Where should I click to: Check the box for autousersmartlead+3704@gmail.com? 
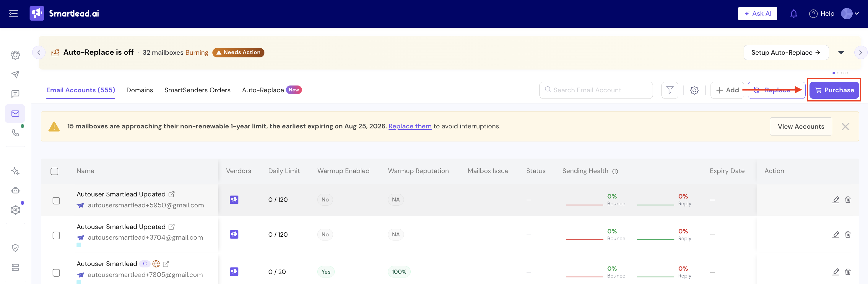[x=56, y=235]
